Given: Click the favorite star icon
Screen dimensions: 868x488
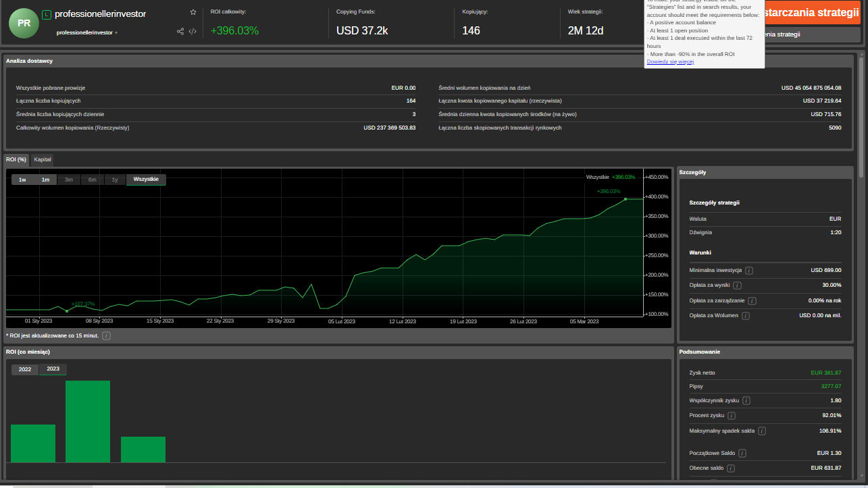Looking at the screenshot, I should coord(193,12).
